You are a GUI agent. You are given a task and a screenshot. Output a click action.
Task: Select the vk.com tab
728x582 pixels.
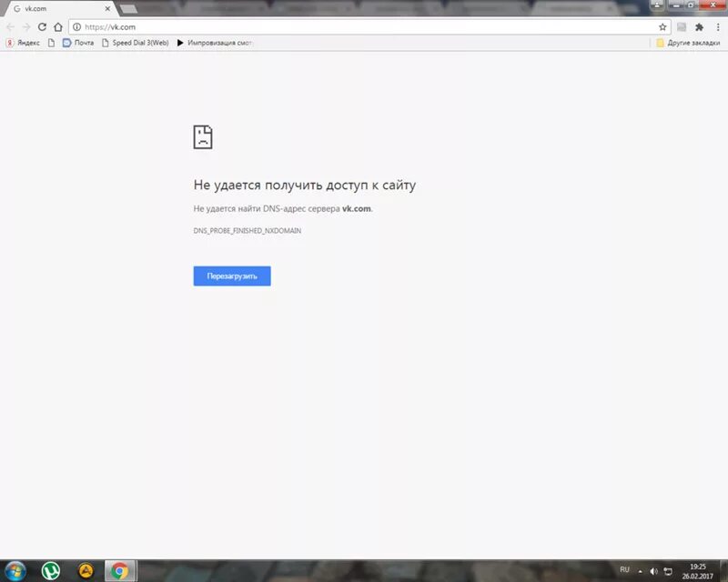pos(58,8)
